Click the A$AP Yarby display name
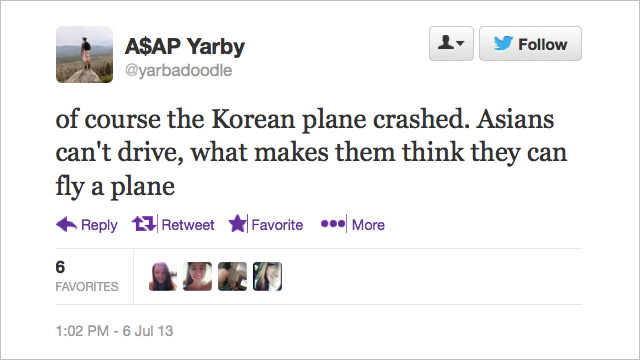Image resolution: width=640 pixels, height=360 pixels. (185, 46)
